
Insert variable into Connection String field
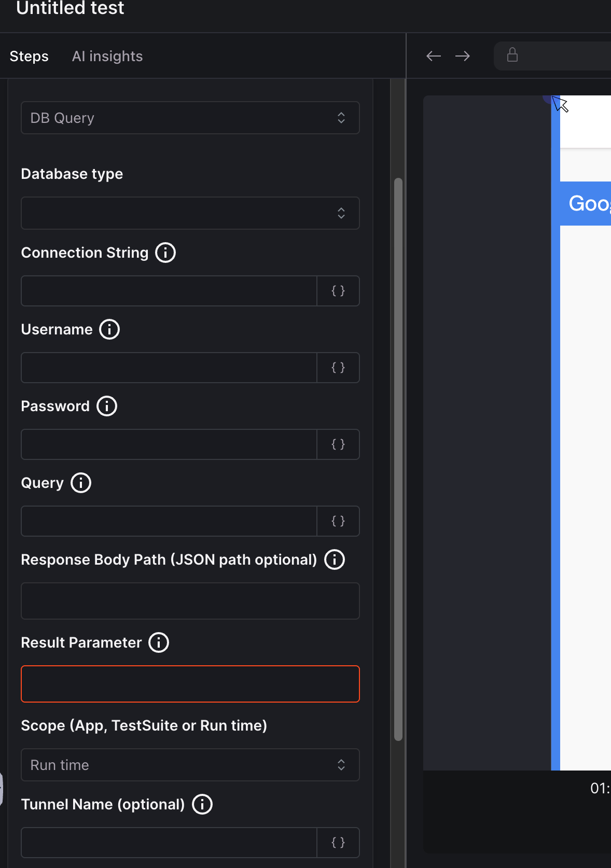click(x=338, y=291)
